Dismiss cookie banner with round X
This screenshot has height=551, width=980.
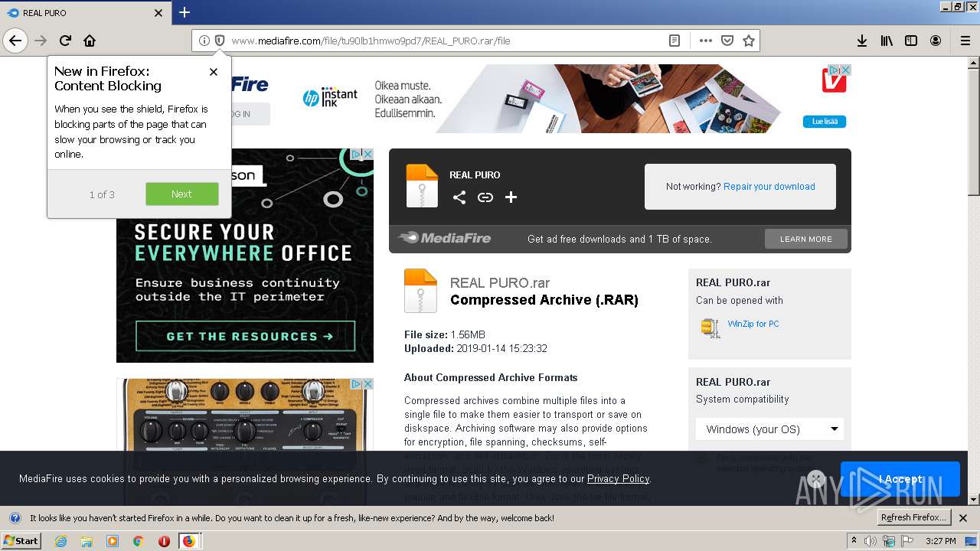pos(816,479)
